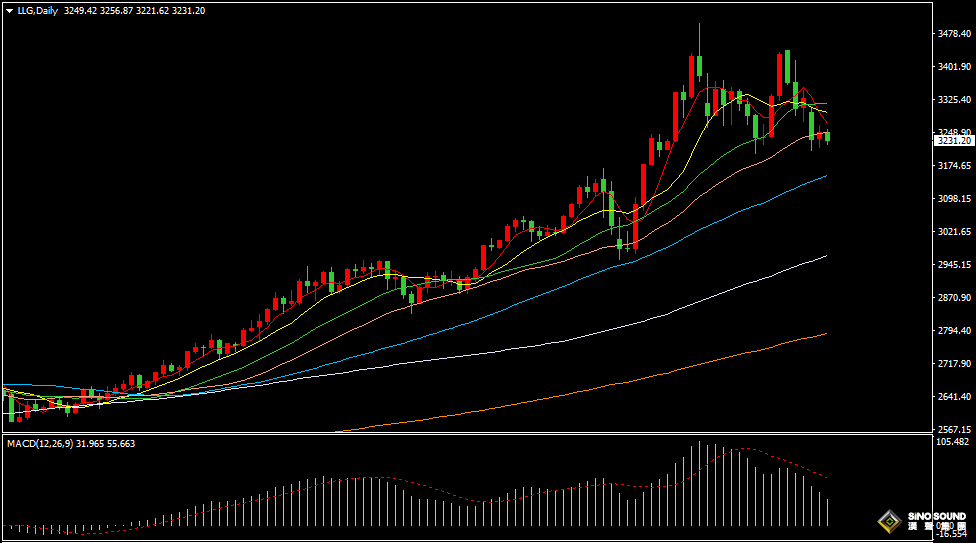Click the Sino Sound diamond logo icon
Screen dimensions: 976x543
[x=887, y=521]
